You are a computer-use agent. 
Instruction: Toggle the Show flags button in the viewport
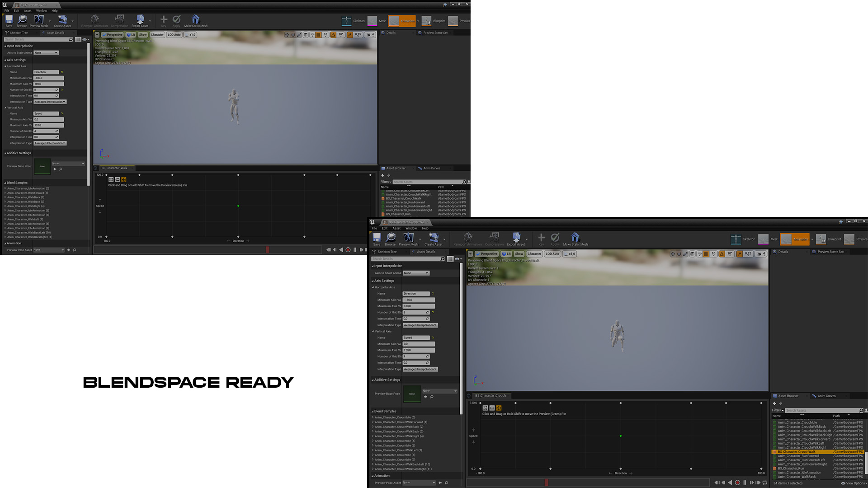pyautogui.click(x=519, y=254)
